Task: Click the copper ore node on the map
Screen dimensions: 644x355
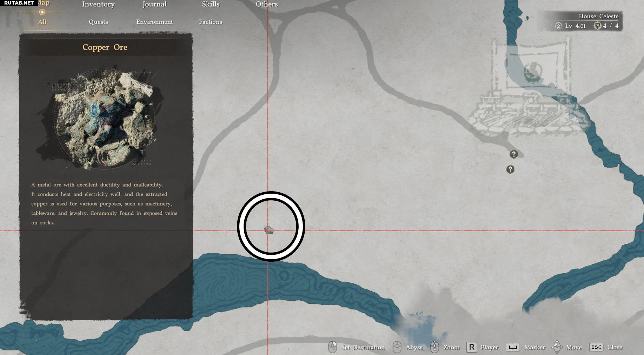Action: [x=268, y=230]
